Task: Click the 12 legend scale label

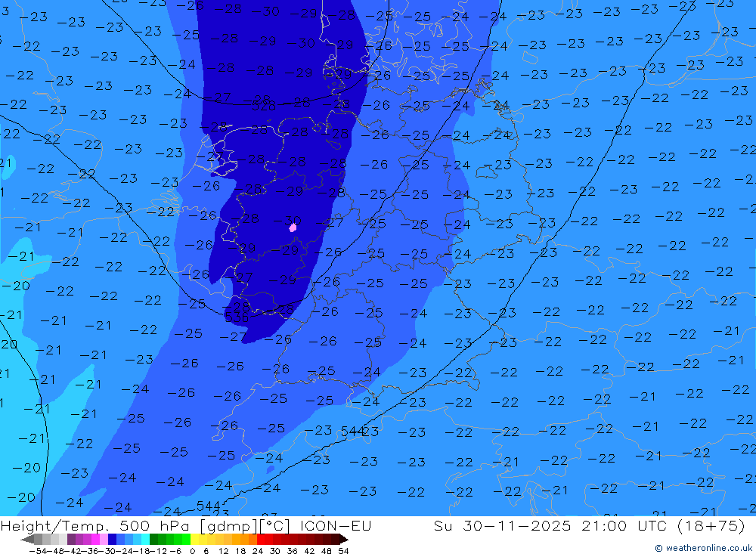Action: pos(223,551)
